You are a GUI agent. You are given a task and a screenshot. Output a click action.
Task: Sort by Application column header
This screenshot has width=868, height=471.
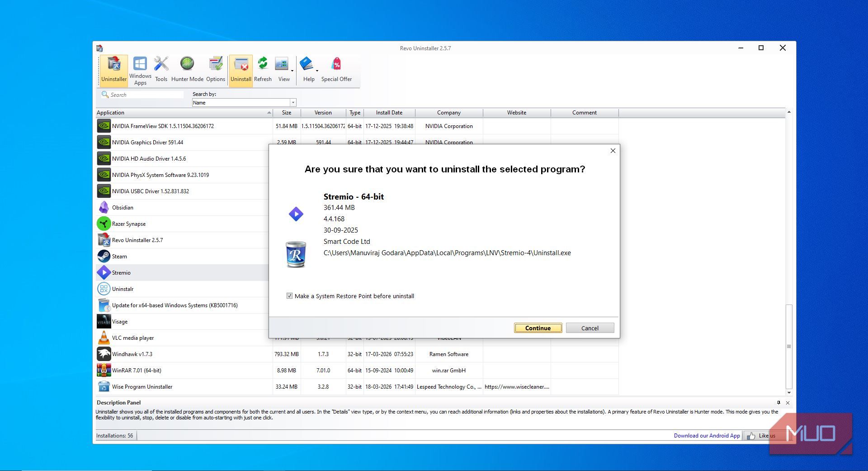184,113
